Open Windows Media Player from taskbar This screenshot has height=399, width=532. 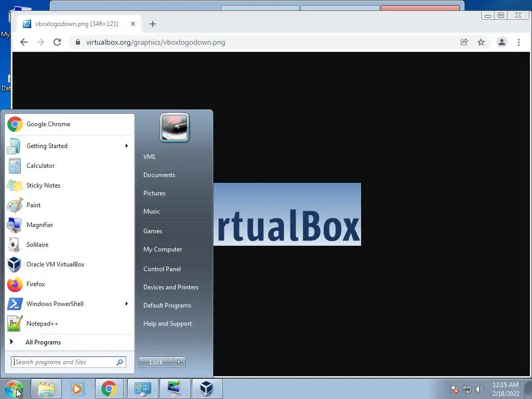click(x=77, y=389)
